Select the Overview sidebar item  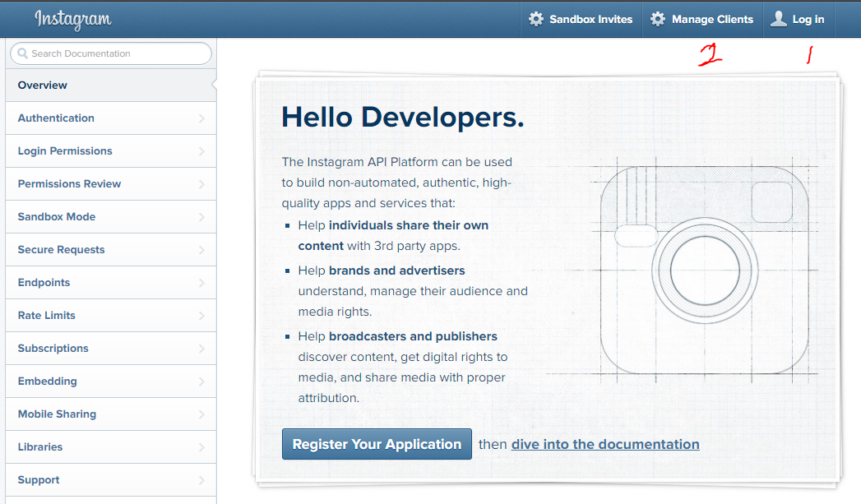(111, 86)
